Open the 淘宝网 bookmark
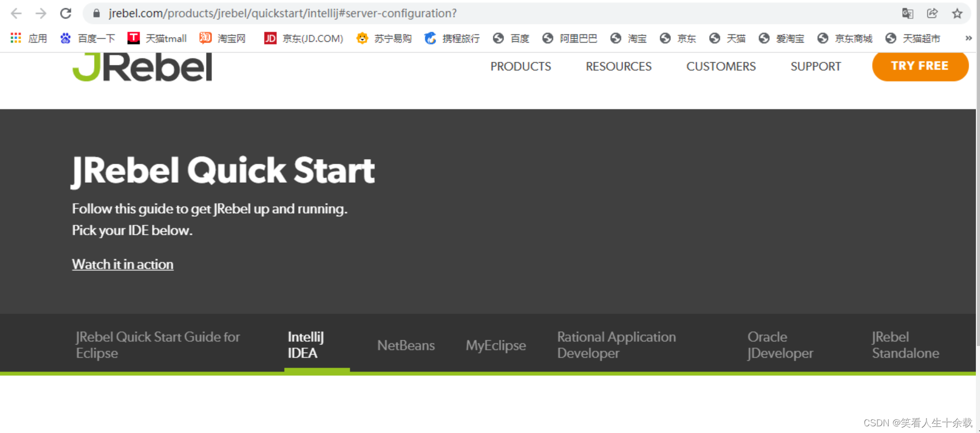Viewport: 980px width, 433px height. [222, 38]
